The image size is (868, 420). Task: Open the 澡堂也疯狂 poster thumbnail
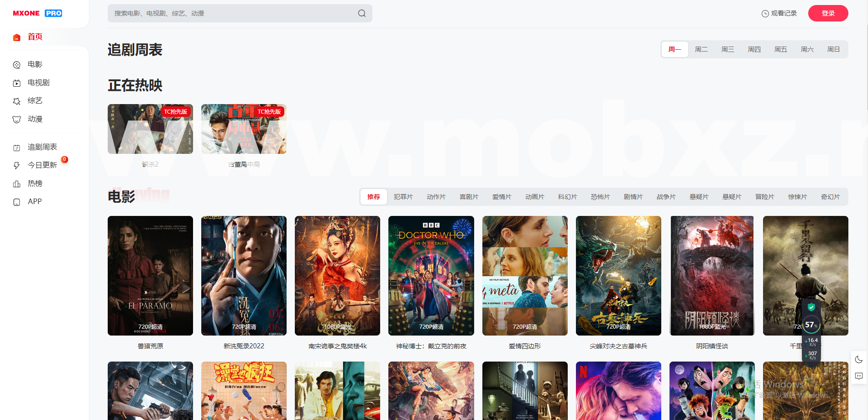(244, 391)
